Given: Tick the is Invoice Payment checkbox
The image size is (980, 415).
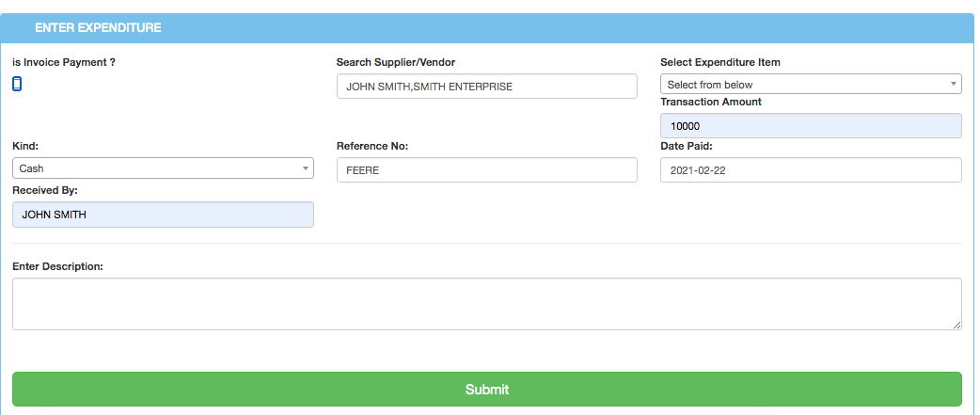Looking at the screenshot, I should (17, 84).
